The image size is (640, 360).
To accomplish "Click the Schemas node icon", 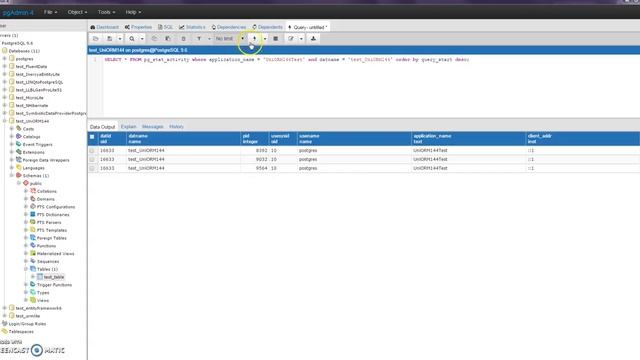I will click(x=18, y=175).
